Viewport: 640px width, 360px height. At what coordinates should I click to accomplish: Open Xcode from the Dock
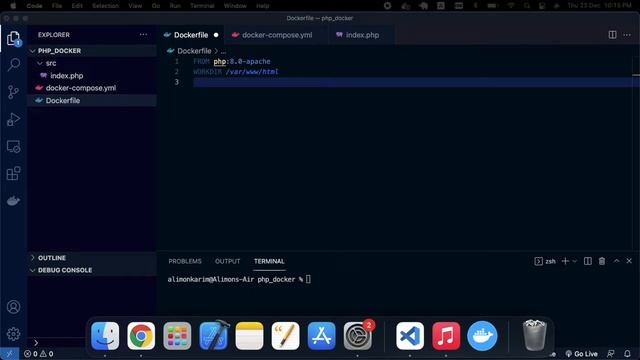pos(213,336)
